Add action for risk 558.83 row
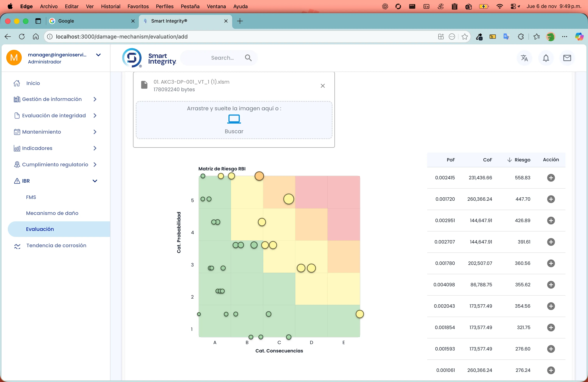 (x=551, y=178)
